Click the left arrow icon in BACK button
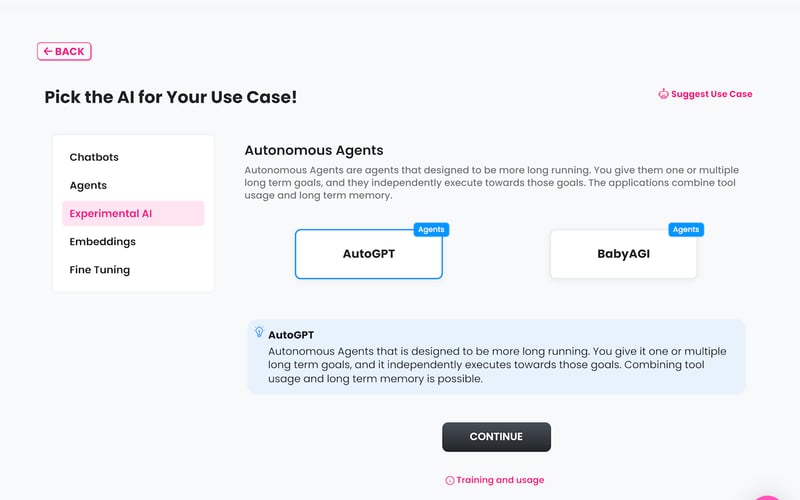 click(x=48, y=51)
